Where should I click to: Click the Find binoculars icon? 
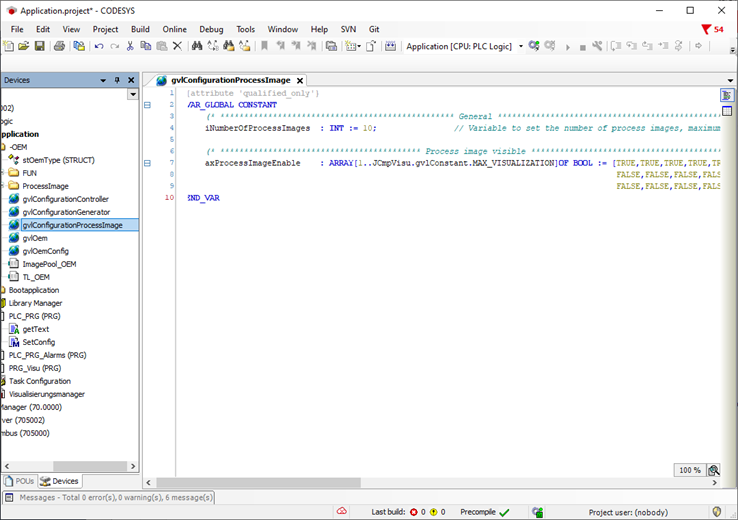tap(197, 46)
